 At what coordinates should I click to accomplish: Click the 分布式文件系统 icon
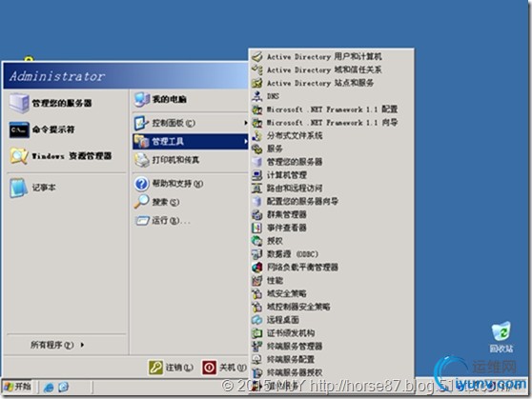[257, 135]
